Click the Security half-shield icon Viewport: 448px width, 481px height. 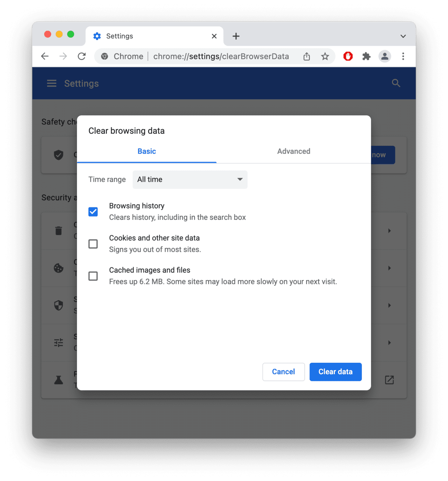click(59, 305)
